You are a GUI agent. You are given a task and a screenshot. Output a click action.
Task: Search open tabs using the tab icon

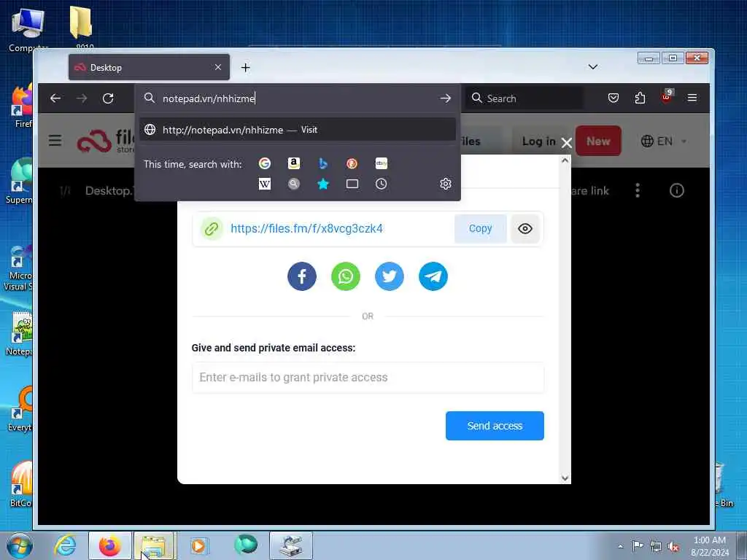point(352,184)
